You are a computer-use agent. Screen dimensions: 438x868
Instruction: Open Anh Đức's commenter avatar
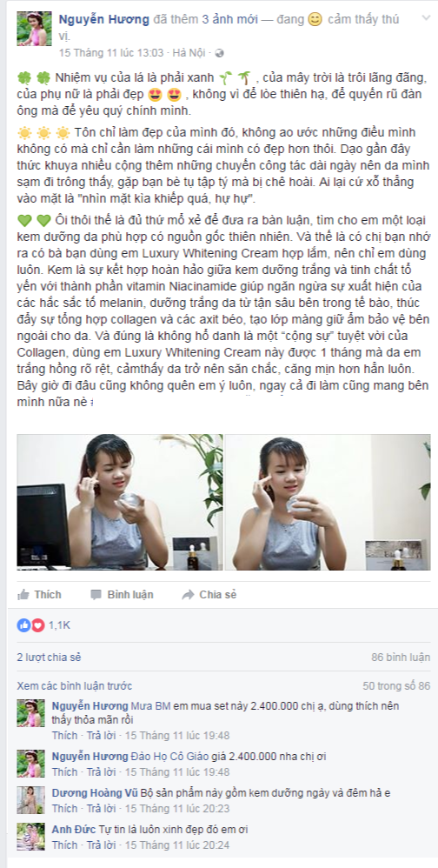point(31,837)
